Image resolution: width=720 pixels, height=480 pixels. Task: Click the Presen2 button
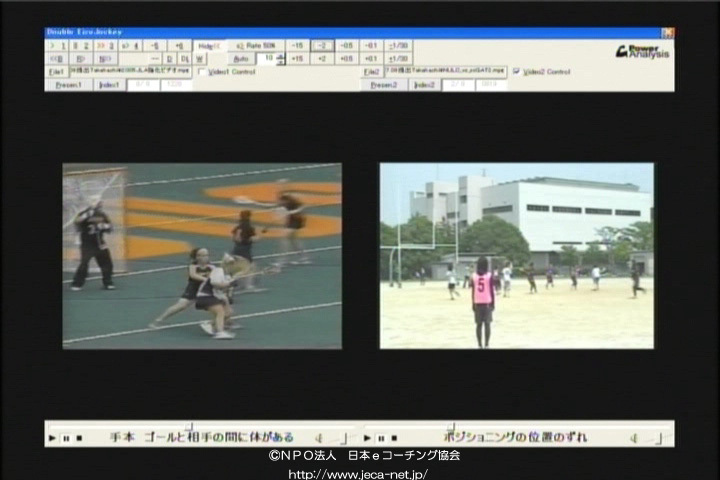click(x=383, y=85)
